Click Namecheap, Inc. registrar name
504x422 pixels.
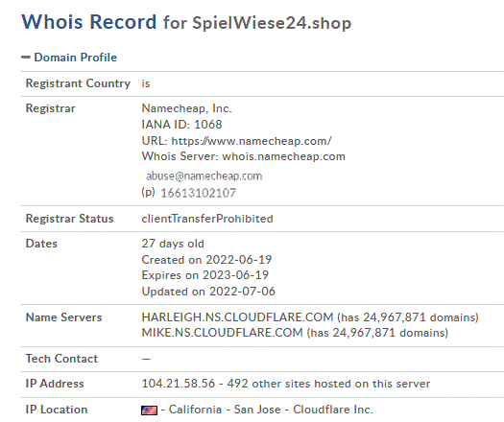(x=187, y=108)
